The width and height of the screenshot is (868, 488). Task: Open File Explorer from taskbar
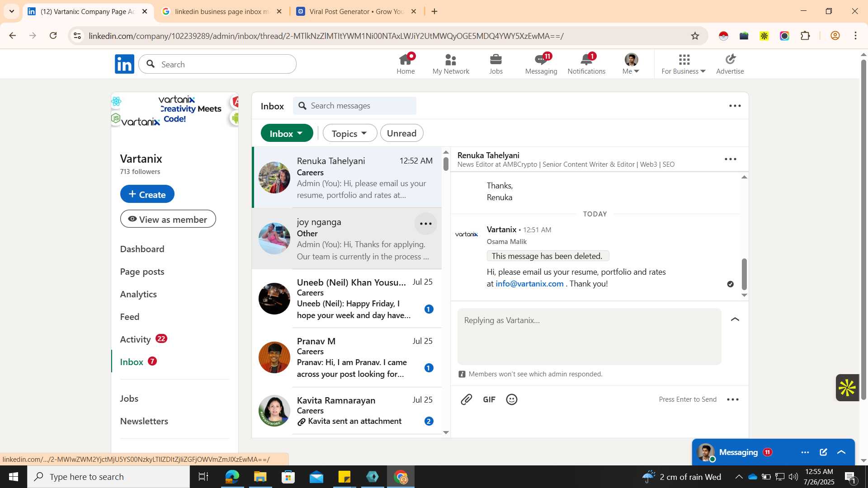coord(260,477)
